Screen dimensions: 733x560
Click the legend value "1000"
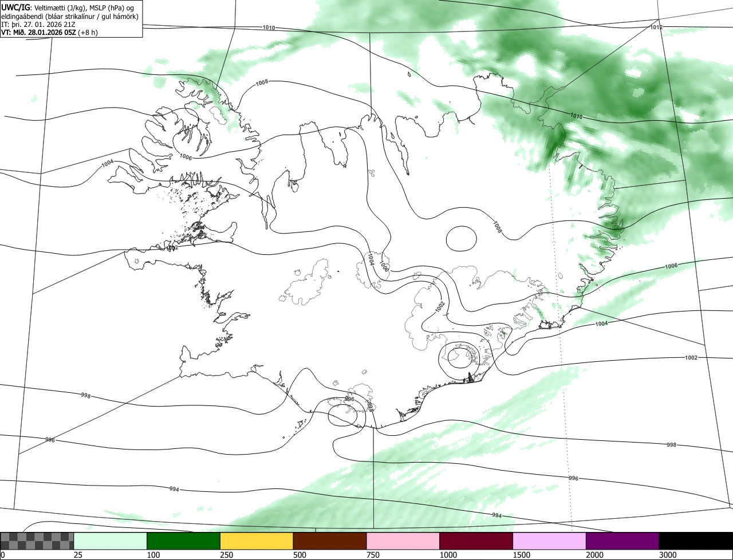tap(448, 555)
